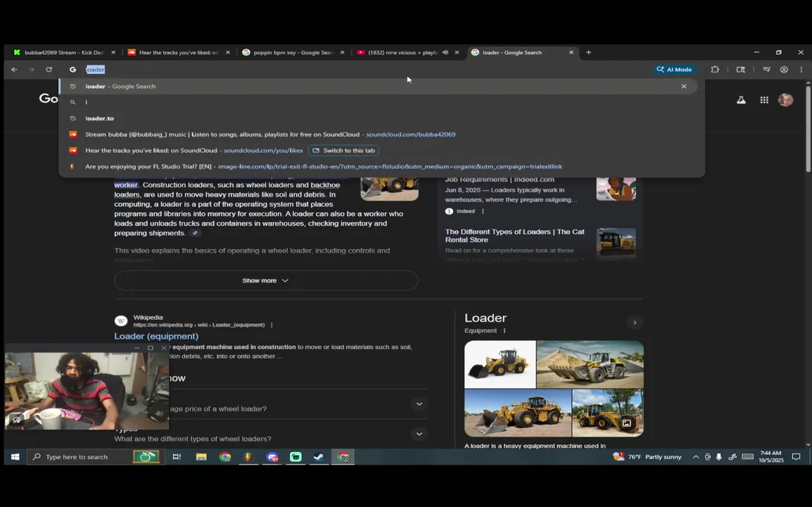The image size is (812, 507).
Task: Click the microphone tray icon
Action: pyautogui.click(x=719, y=457)
